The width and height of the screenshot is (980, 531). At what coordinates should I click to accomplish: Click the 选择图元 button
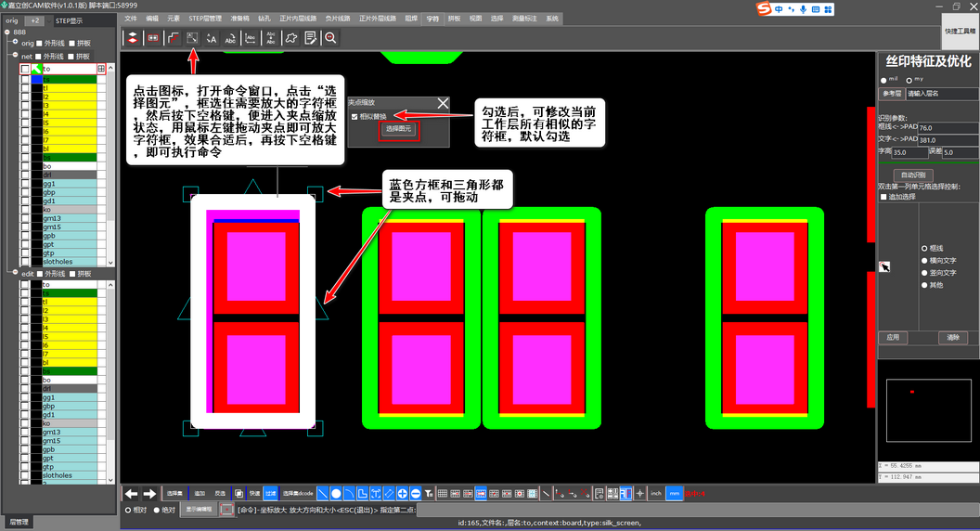pos(398,131)
